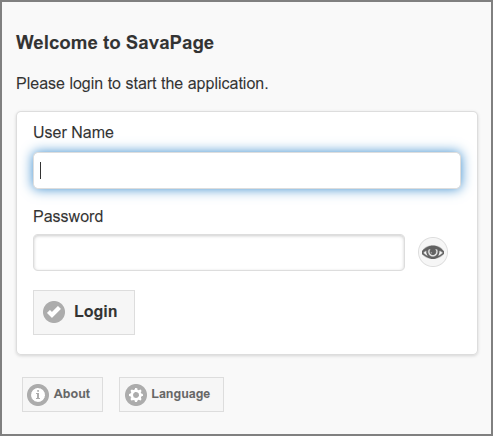Viewport: 493px width, 436px height.
Task: Toggle password visibility with the eye icon
Action: (x=433, y=252)
